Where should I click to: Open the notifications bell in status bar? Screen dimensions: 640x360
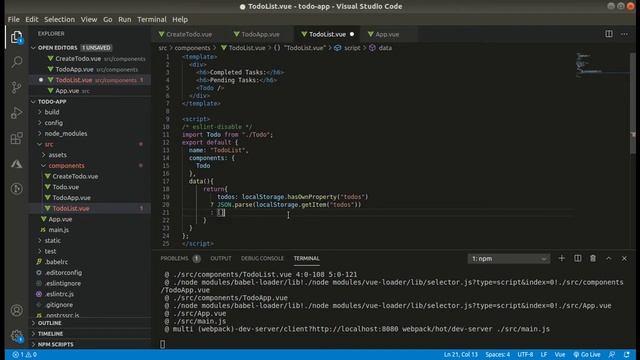pos(627,355)
